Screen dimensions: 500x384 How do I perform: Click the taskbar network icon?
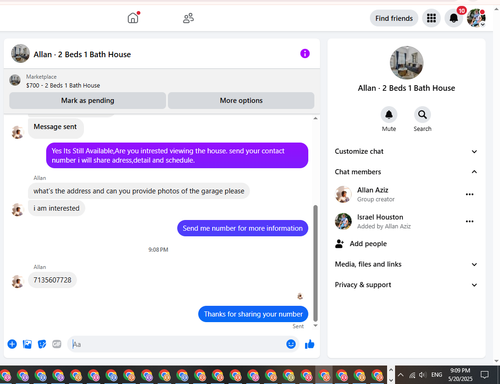[412, 375]
